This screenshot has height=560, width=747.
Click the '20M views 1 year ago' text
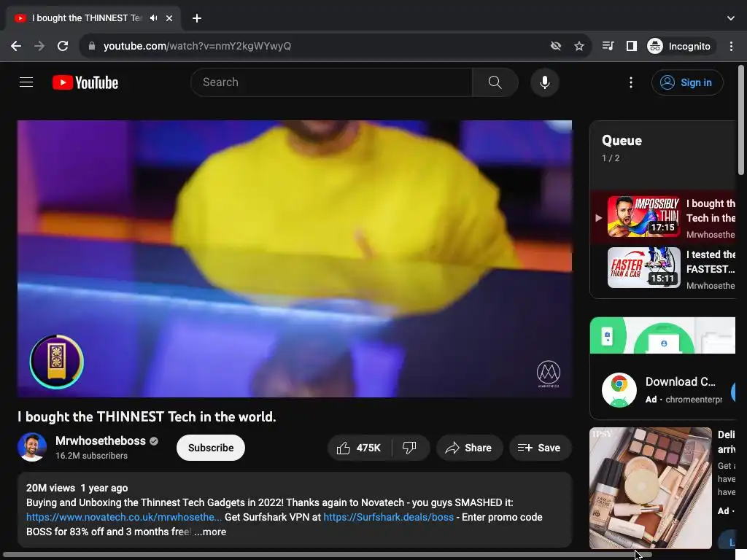click(x=77, y=488)
